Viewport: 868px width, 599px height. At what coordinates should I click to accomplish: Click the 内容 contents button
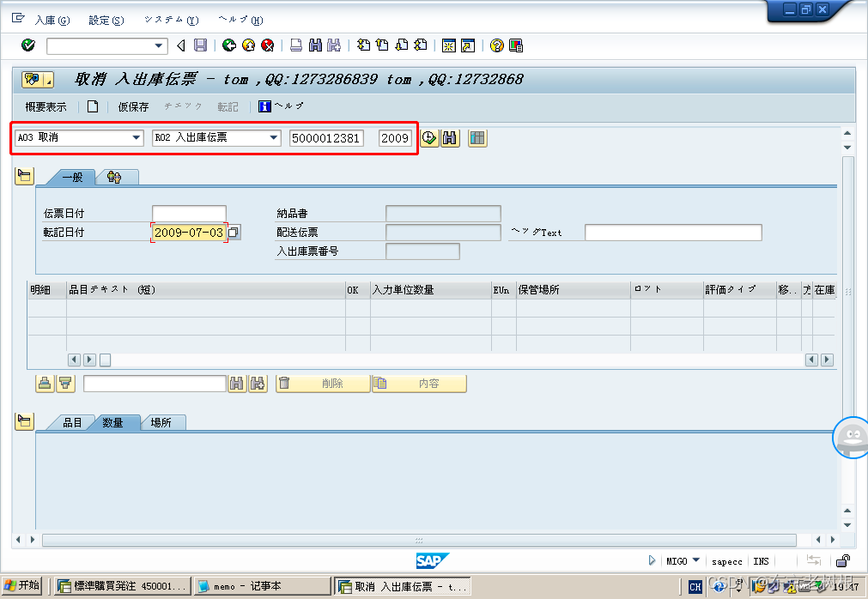419,384
